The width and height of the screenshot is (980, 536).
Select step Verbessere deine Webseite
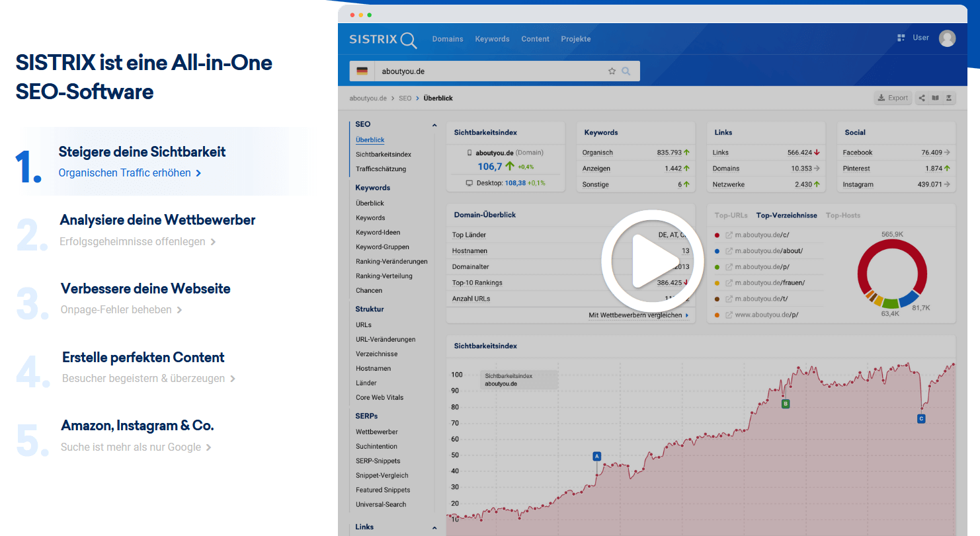(145, 289)
